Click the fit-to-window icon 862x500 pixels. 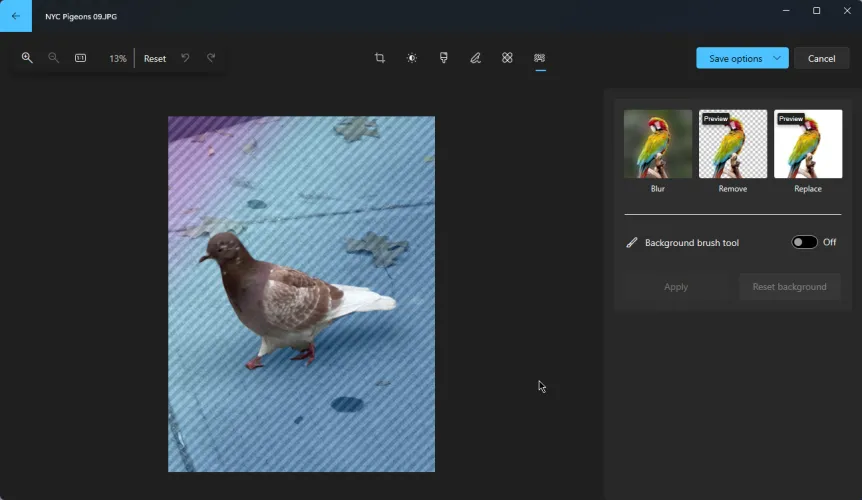click(x=81, y=58)
